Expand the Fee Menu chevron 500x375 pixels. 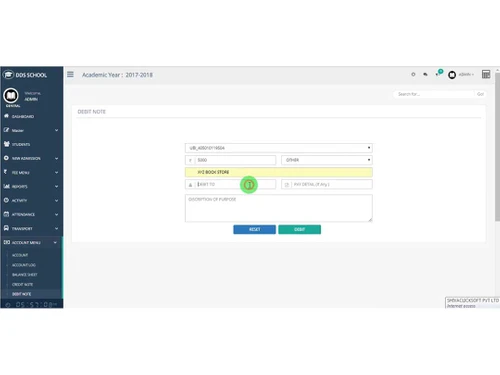click(x=56, y=172)
